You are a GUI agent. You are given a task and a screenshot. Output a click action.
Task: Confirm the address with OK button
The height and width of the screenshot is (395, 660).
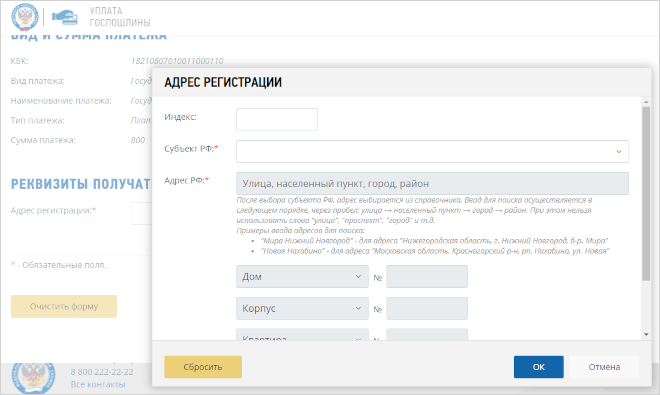tap(539, 367)
